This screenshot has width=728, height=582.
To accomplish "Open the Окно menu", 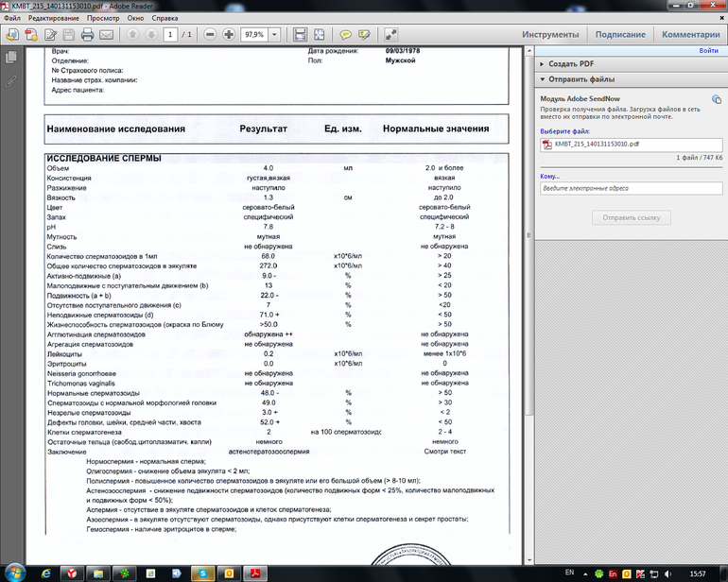I will (135, 18).
